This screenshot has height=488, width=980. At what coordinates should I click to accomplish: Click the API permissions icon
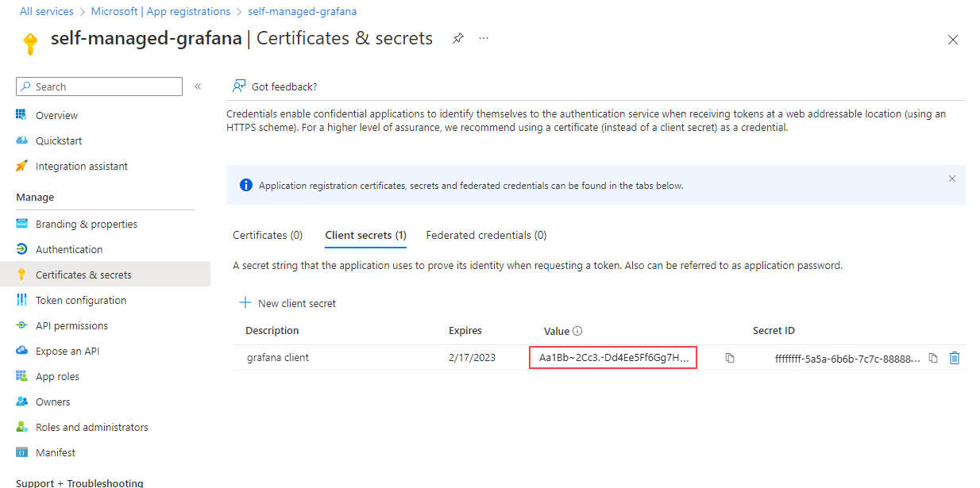click(21, 325)
